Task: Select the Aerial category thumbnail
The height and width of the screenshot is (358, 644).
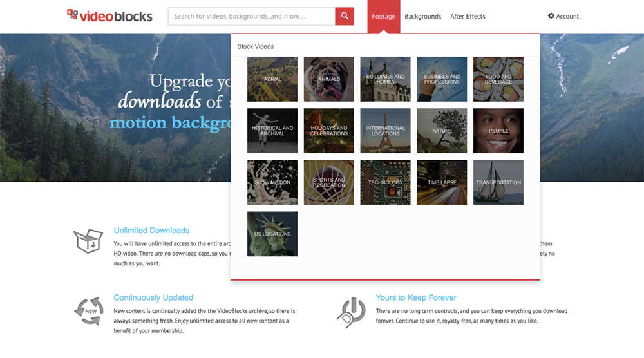Action: coord(272,79)
